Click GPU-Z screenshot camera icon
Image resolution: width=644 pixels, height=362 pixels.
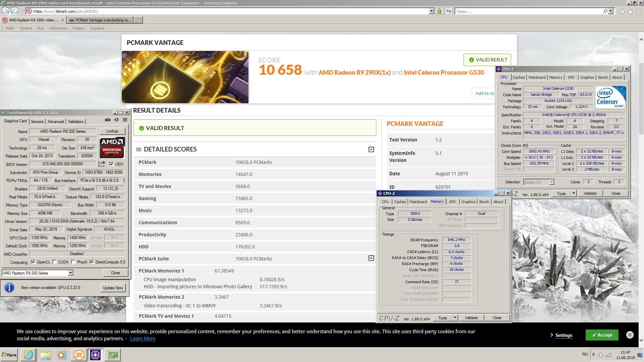pyautogui.click(x=108, y=120)
